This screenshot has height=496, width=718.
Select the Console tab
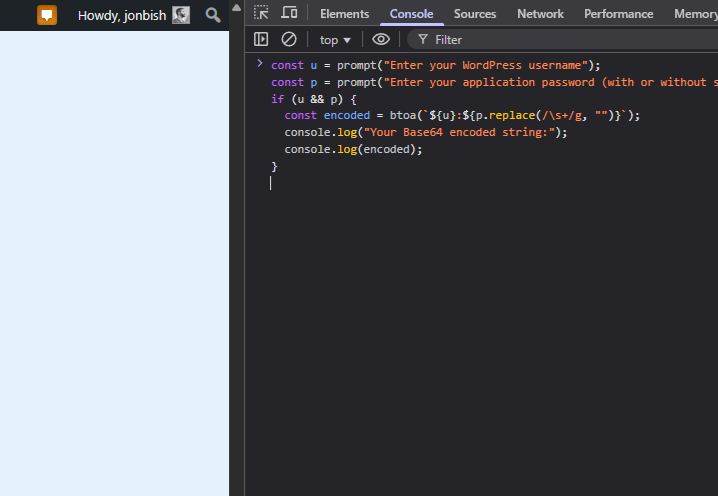411,14
